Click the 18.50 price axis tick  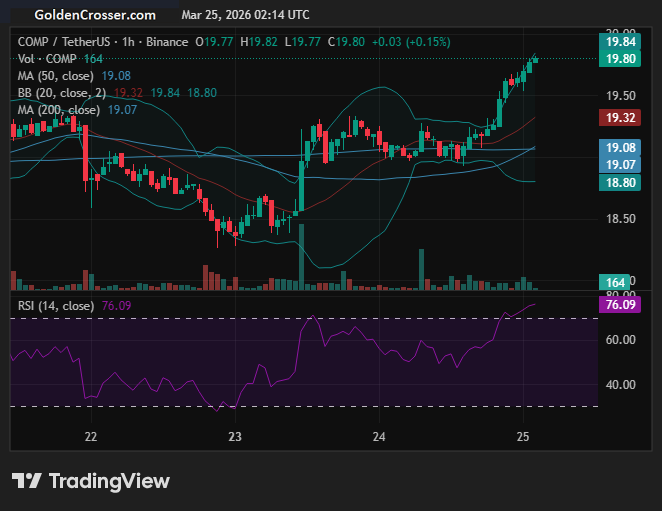(x=621, y=219)
